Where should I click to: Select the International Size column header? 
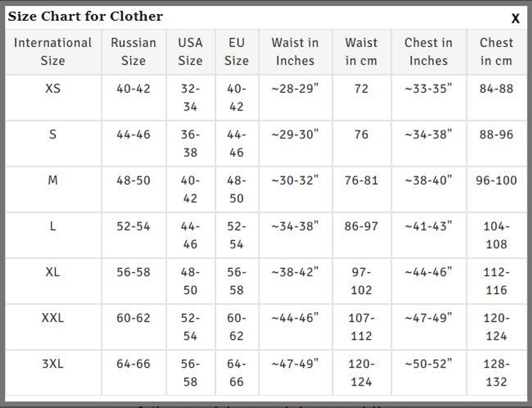[x=53, y=51]
